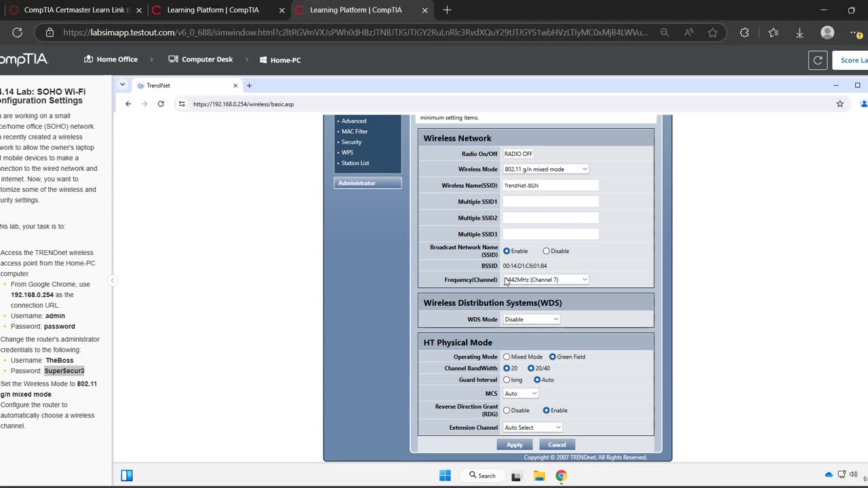Screen dimensions: 868x488
Task: Open the MCS dropdown
Action: click(521, 393)
